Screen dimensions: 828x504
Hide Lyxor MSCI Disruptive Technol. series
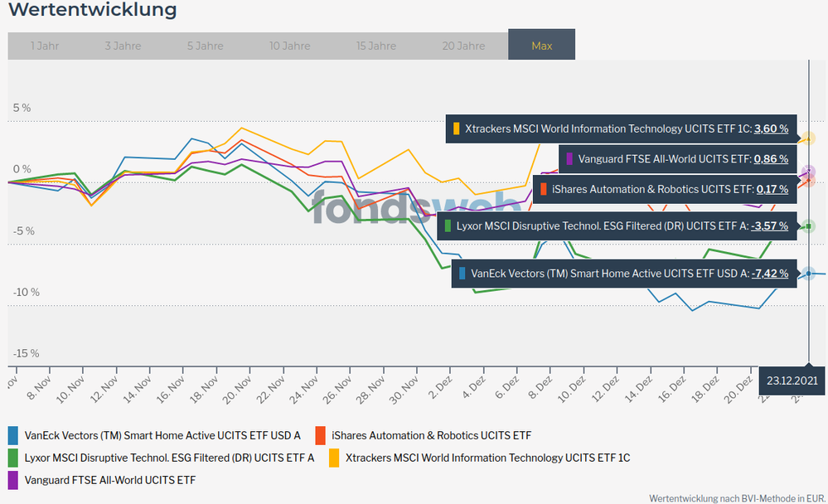(170, 458)
